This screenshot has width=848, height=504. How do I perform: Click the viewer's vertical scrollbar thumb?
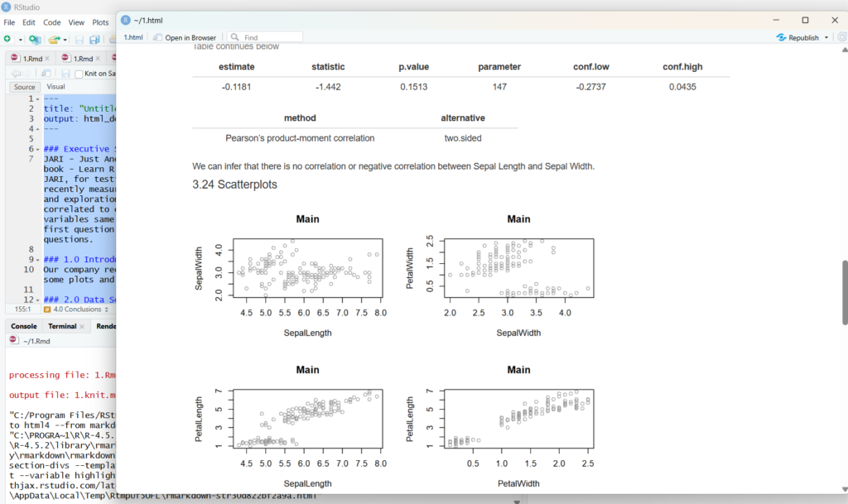click(x=844, y=292)
